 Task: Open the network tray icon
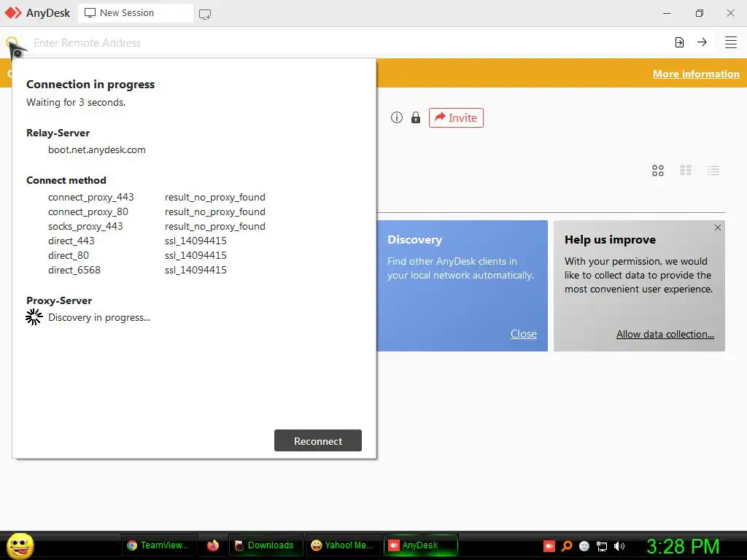602,547
